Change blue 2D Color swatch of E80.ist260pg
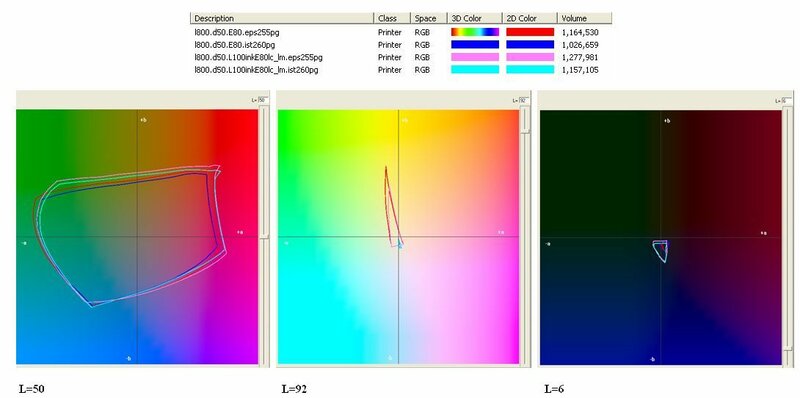The height and width of the screenshot is (398, 800). pos(530,45)
